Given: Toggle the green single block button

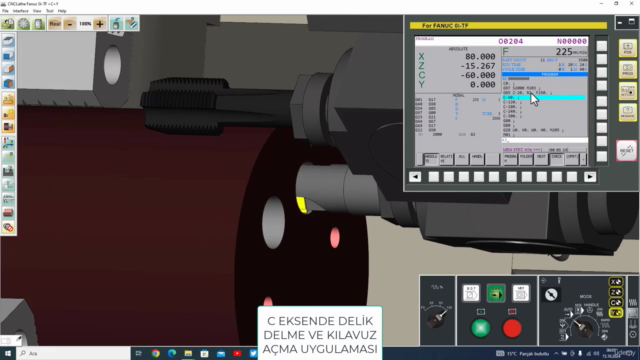Looking at the screenshot, I should coord(496,293).
